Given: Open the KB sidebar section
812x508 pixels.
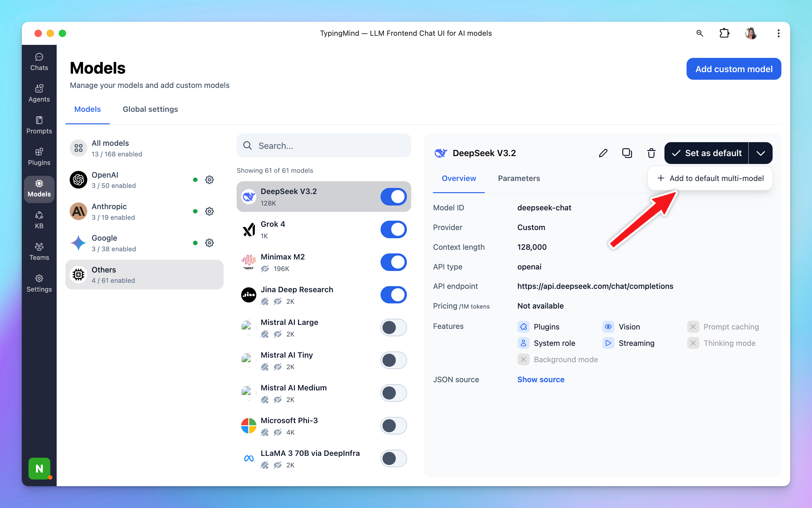Looking at the screenshot, I should (39, 220).
